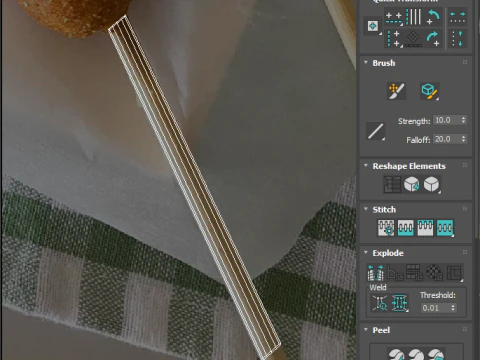Click the side panel vertical scrollbar

click(x=477, y=120)
